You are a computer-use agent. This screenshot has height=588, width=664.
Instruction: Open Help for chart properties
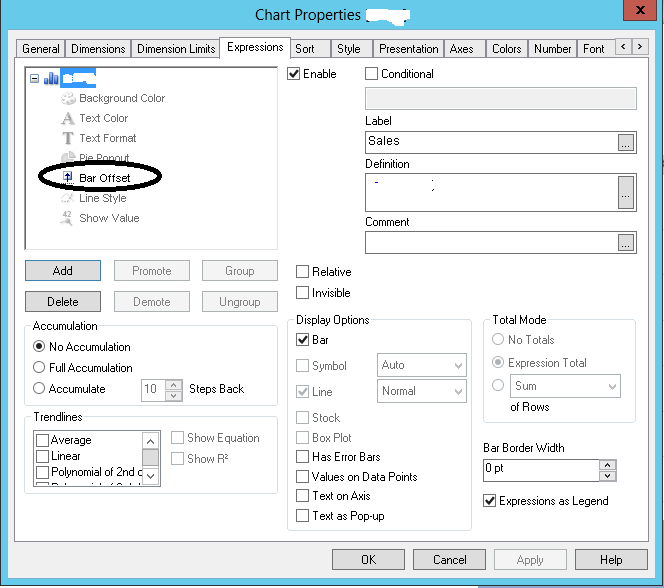click(611, 560)
